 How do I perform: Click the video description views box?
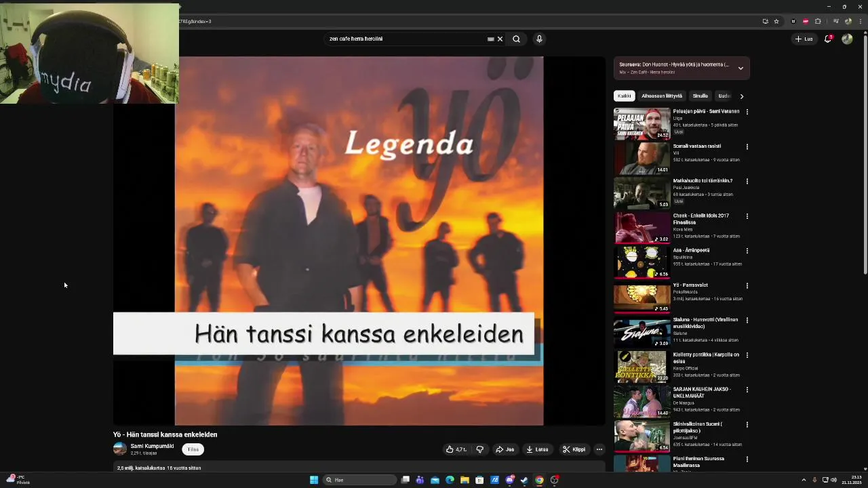359,466
